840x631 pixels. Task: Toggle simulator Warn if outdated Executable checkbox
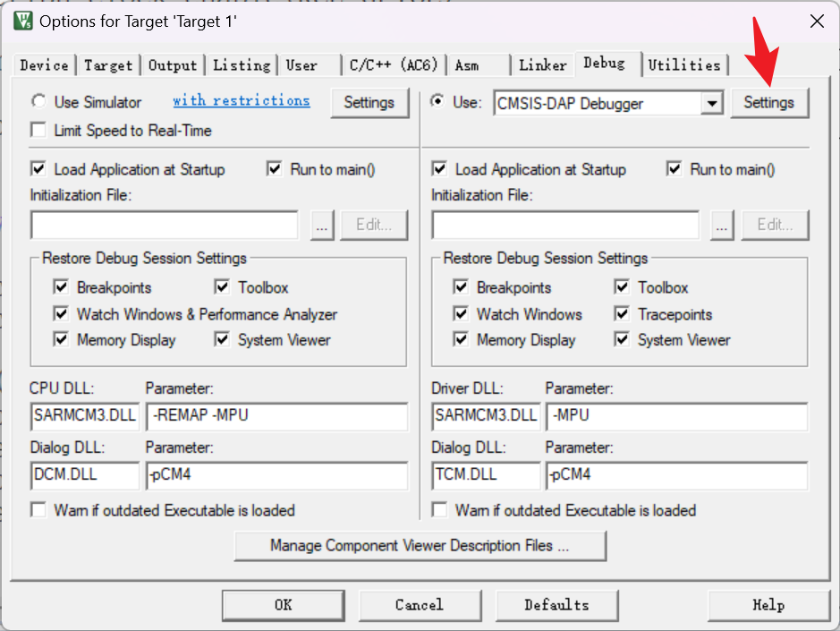point(38,510)
